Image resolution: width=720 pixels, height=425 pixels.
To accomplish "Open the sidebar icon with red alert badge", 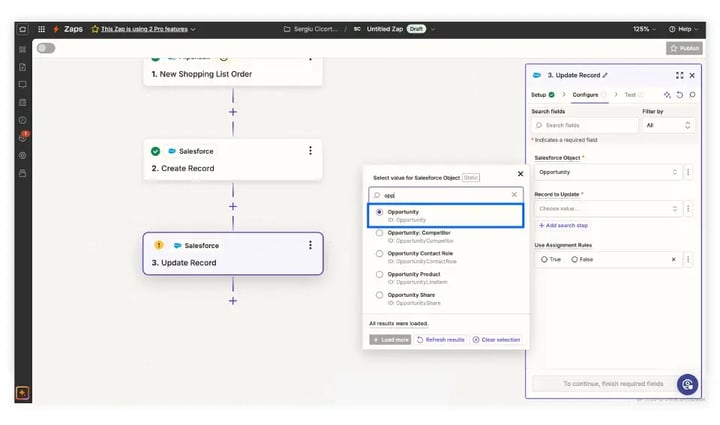I will coord(23,137).
